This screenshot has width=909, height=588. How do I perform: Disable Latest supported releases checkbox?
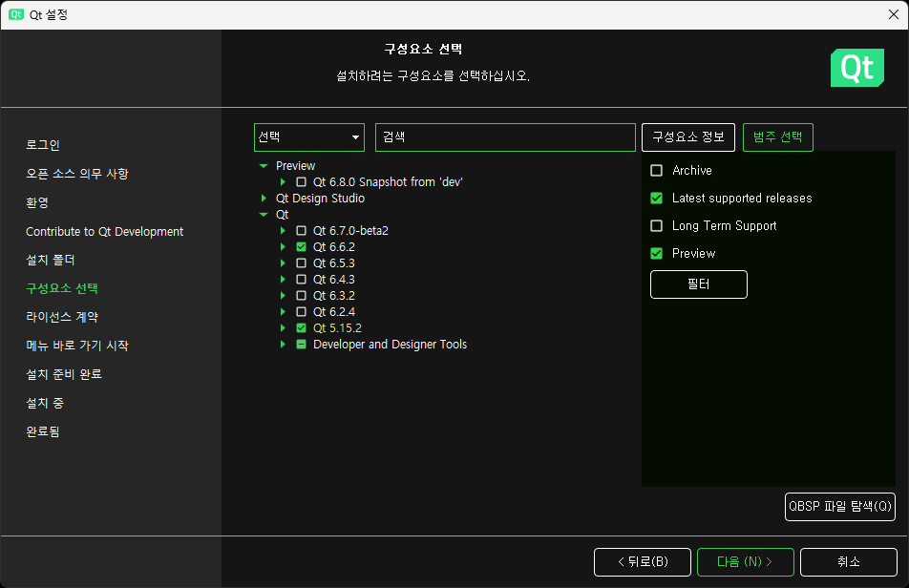[x=656, y=199]
